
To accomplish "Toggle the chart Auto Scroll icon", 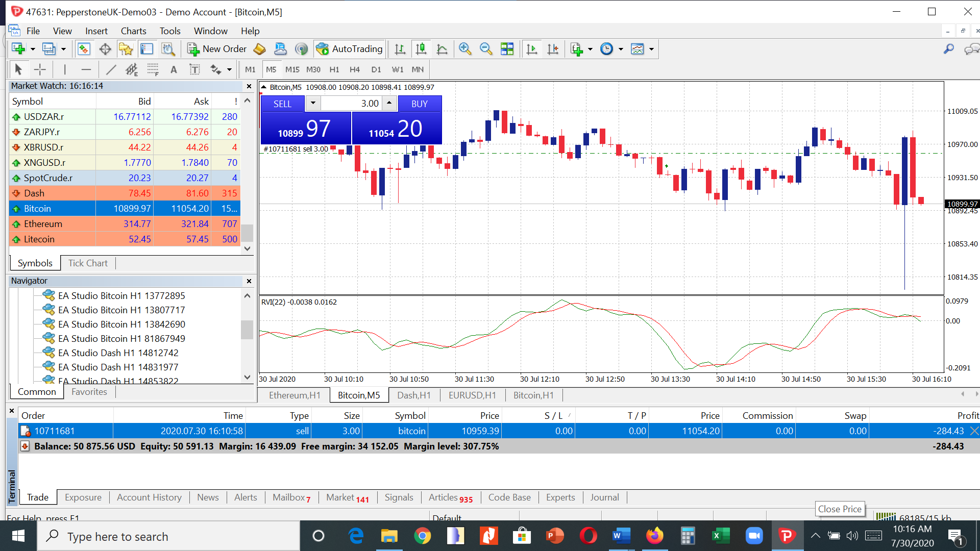I will 532,49.
